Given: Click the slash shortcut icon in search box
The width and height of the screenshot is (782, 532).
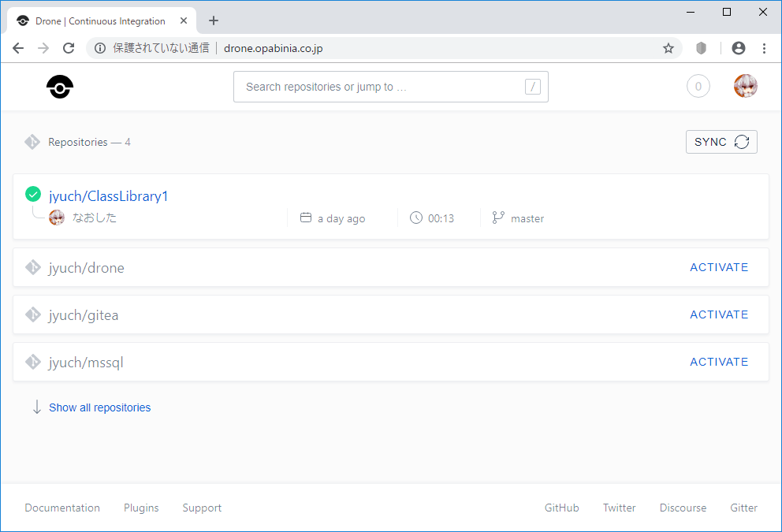Looking at the screenshot, I should (532, 87).
